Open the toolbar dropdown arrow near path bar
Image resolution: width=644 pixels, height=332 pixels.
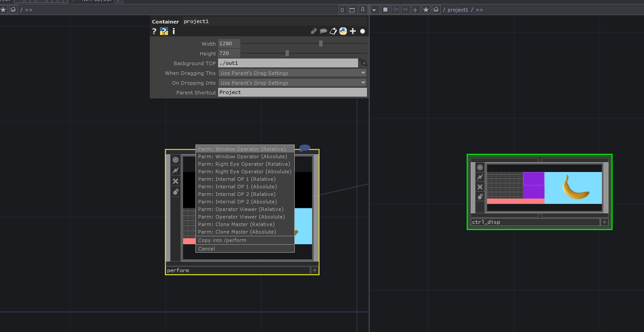coord(375,9)
